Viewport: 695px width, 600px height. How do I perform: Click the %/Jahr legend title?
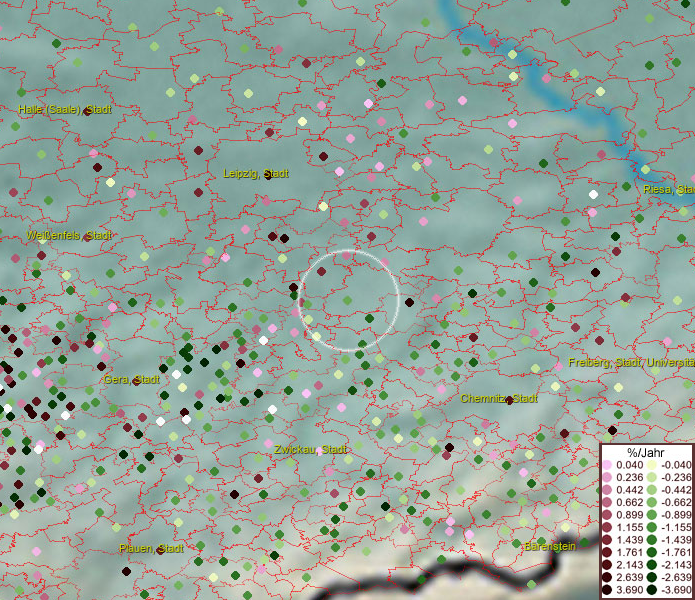click(646, 452)
